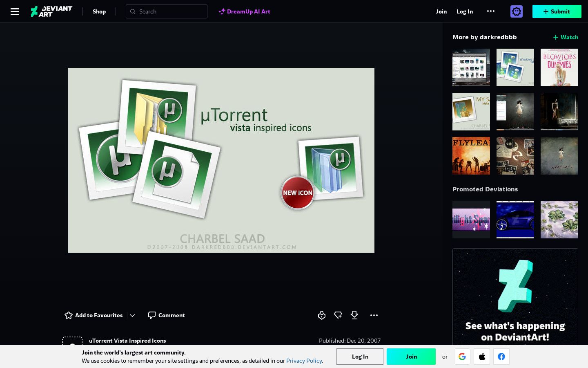
Task: Open the MY SA vista icon thumbnail
Action: click(x=471, y=112)
